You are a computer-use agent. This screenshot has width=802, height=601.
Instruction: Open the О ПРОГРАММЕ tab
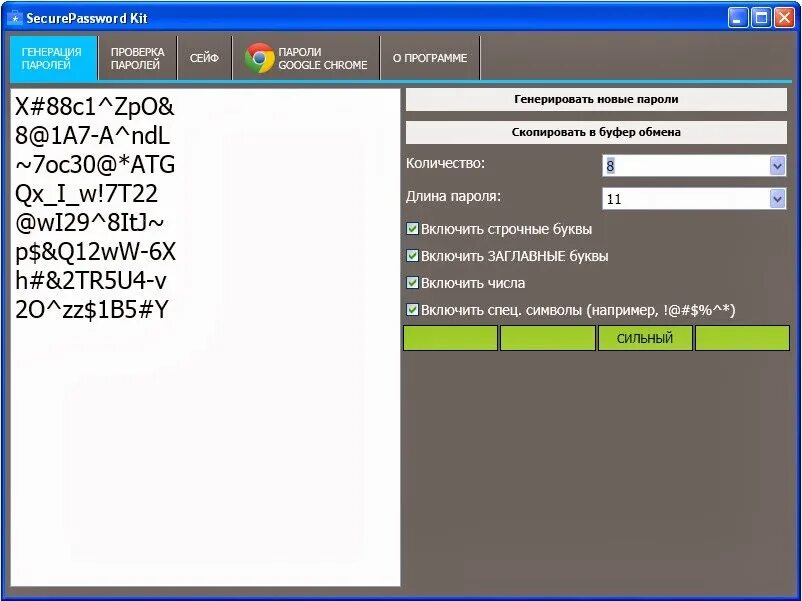(430, 58)
